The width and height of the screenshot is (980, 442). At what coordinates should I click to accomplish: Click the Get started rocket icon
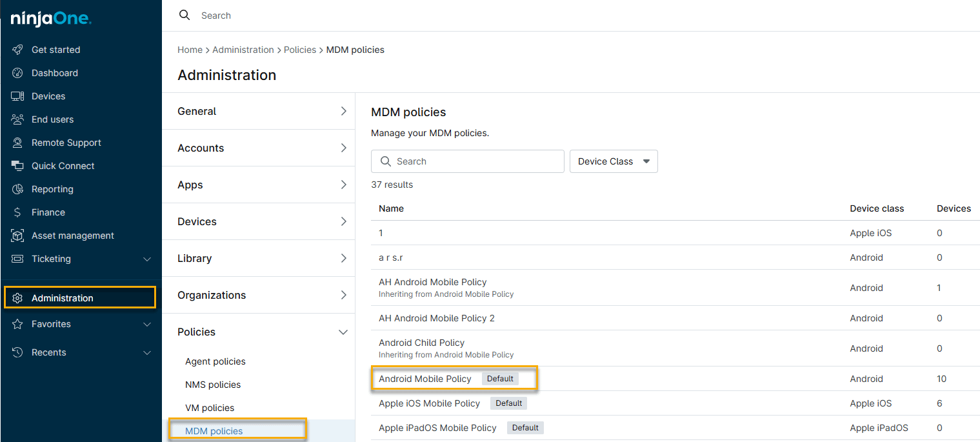click(x=17, y=50)
